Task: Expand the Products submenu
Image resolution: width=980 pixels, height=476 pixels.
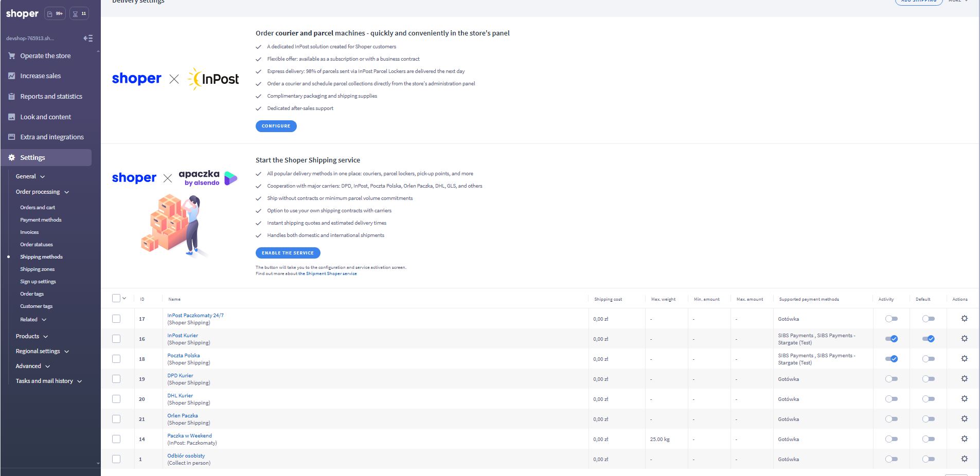Action: [x=31, y=336]
